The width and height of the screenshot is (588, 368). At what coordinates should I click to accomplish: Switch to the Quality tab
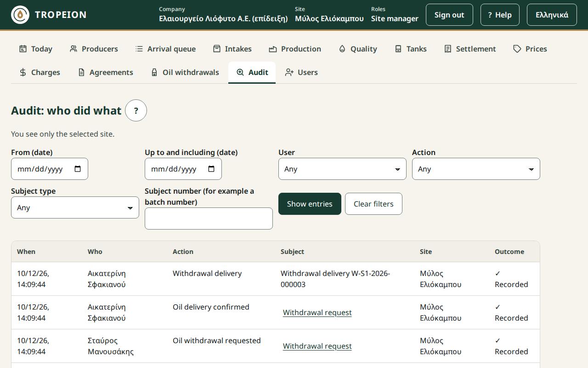tap(358, 49)
